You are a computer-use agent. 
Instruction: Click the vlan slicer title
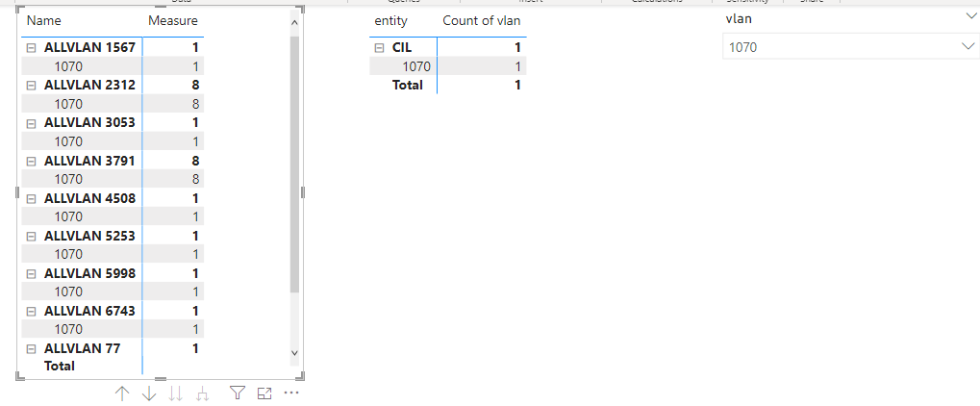click(738, 19)
